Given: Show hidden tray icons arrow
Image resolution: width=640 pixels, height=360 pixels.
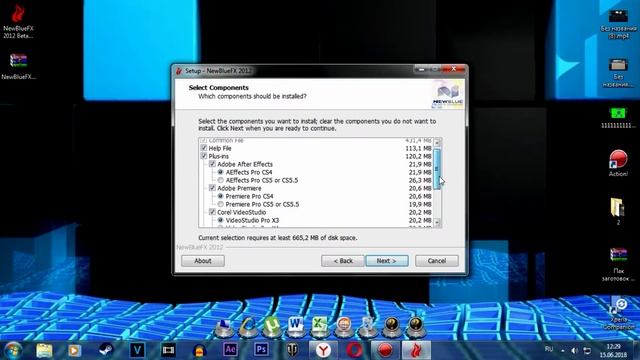Looking at the screenshot, I should (562, 351).
